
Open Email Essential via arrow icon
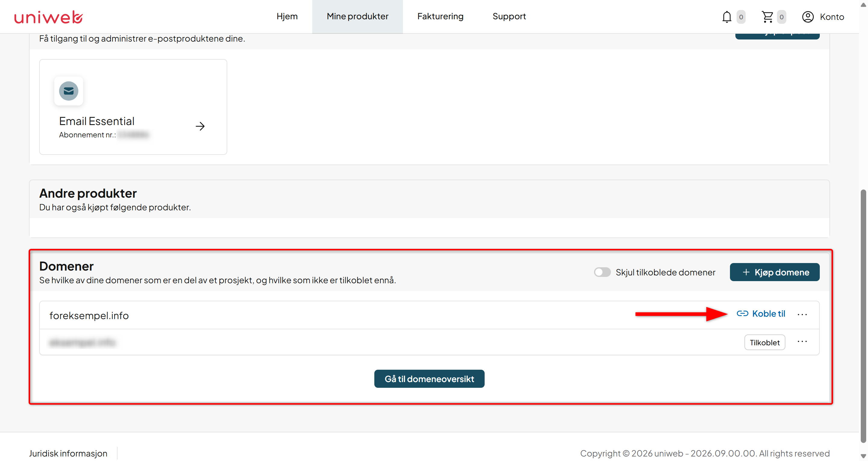pos(200,126)
